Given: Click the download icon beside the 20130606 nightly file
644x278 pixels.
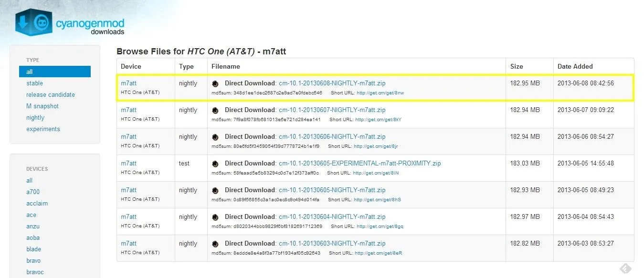Looking at the screenshot, I should click(x=216, y=137).
